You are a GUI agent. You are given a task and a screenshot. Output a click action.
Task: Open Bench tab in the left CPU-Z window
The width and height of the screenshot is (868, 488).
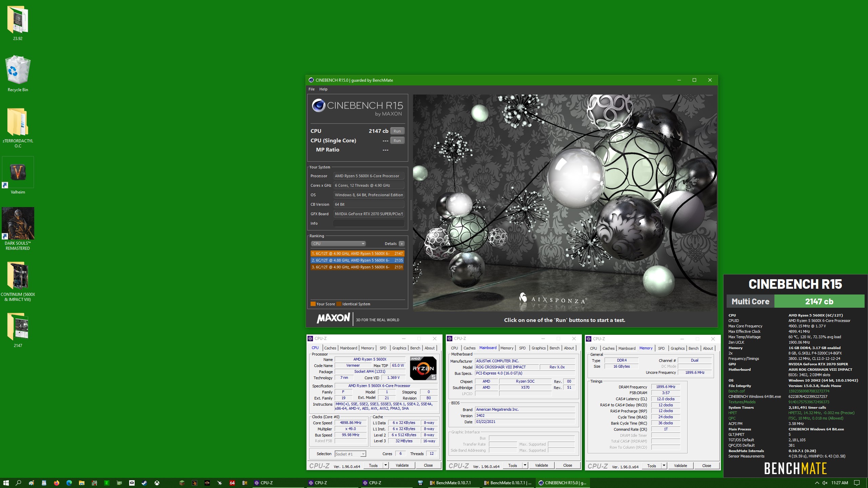(415, 348)
